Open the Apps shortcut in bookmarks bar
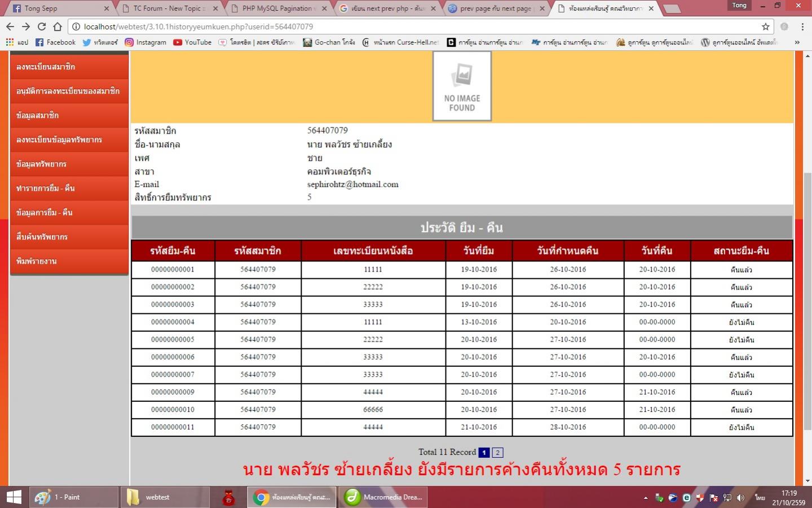812x508 pixels. click(16, 42)
